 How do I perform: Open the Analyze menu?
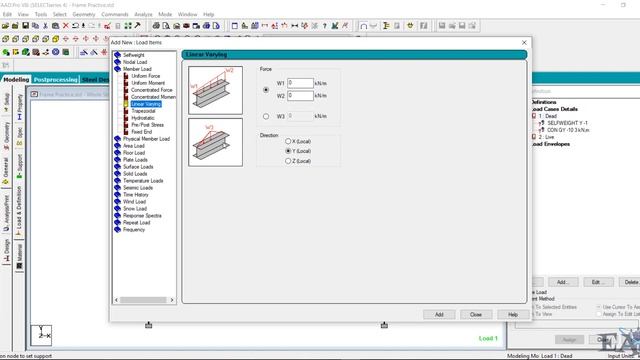coord(143,14)
